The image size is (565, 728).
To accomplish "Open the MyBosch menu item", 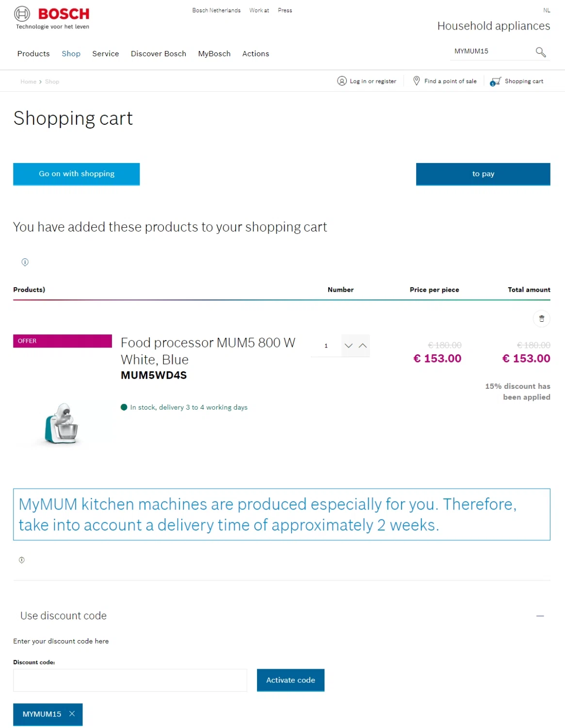I will 214,54.
